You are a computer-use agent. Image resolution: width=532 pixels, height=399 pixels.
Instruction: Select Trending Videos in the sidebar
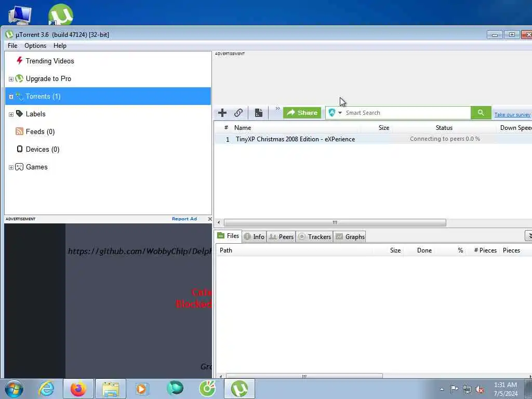coord(50,61)
